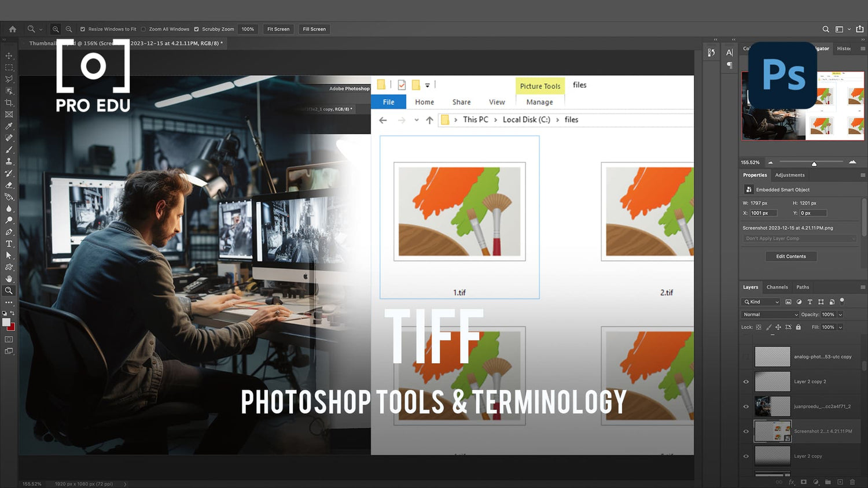Select the Brush tool
Image resolution: width=868 pixels, height=488 pixels.
pos(9,149)
